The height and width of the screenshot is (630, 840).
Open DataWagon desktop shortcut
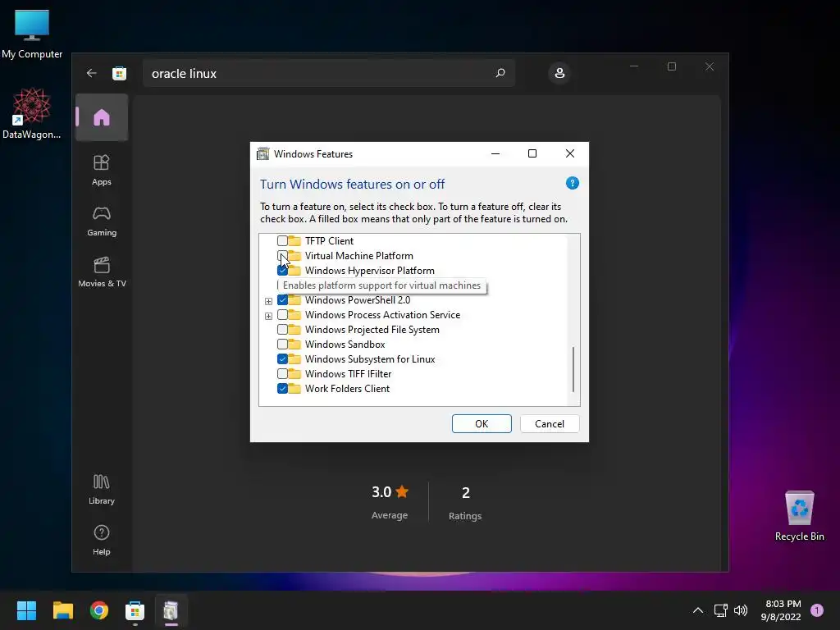point(32,113)
